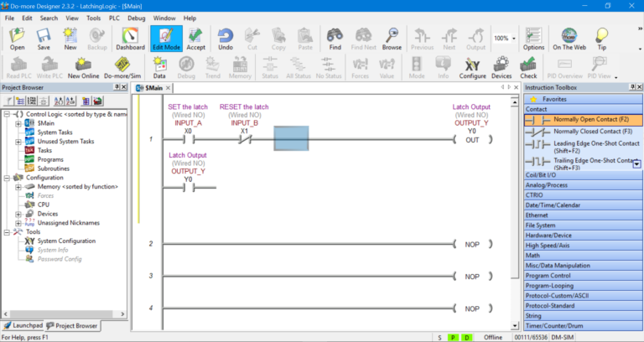Open the Timer/Counter/Drum instruction category
Screen dimensions: 644x342
coord(553,324)
